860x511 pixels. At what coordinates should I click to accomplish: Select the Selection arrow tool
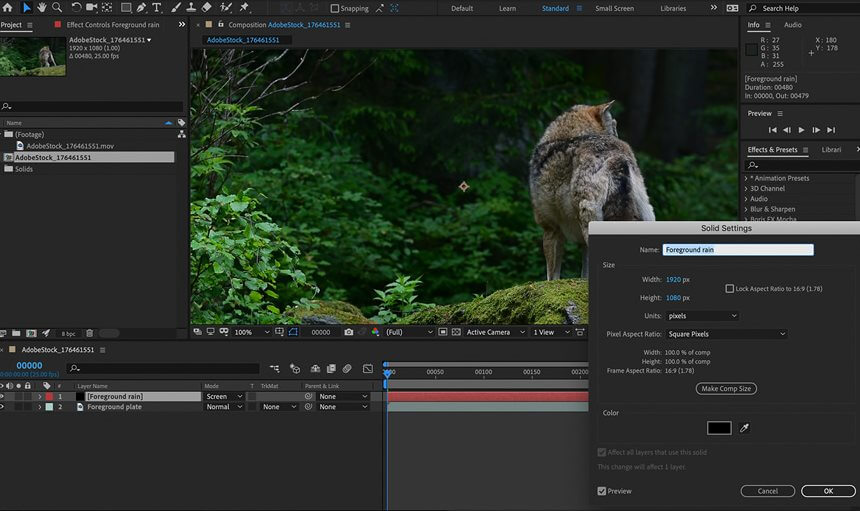pos(26,8)
